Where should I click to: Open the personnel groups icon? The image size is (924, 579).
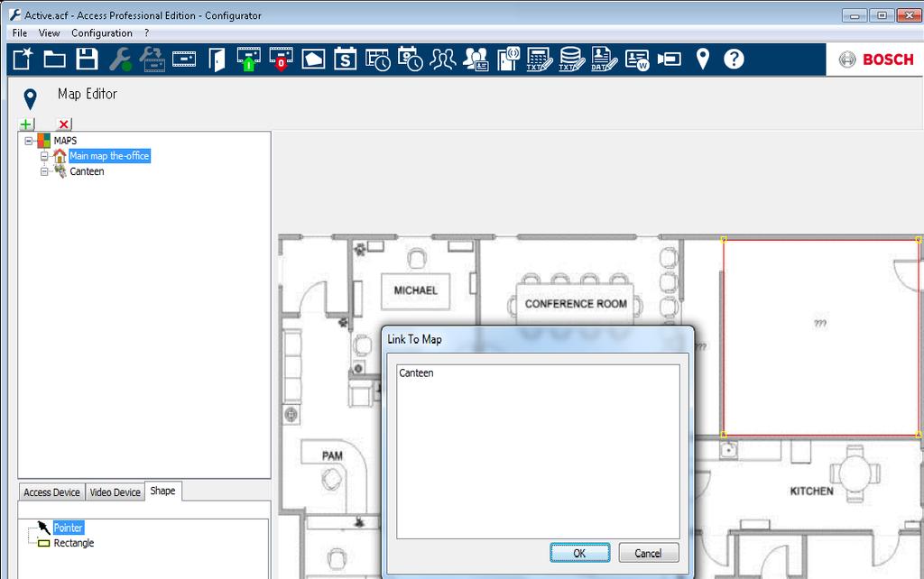(x=442, y=60)
